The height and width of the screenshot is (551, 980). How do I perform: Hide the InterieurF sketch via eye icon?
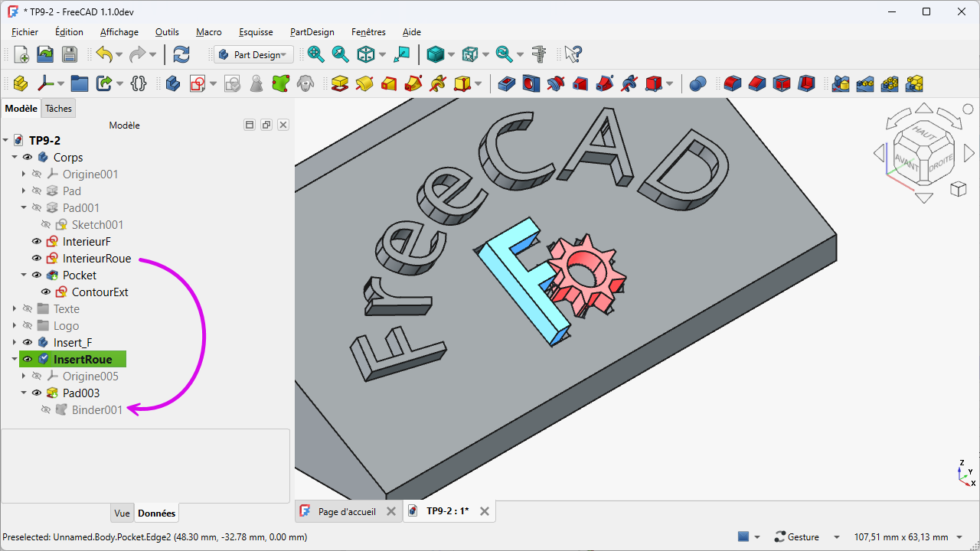point(37,242)
